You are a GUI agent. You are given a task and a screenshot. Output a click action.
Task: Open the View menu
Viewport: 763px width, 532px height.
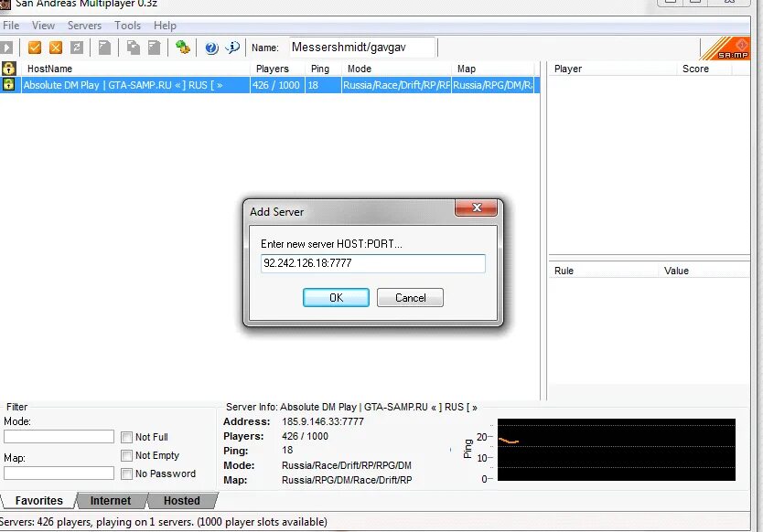pos(43,26)
